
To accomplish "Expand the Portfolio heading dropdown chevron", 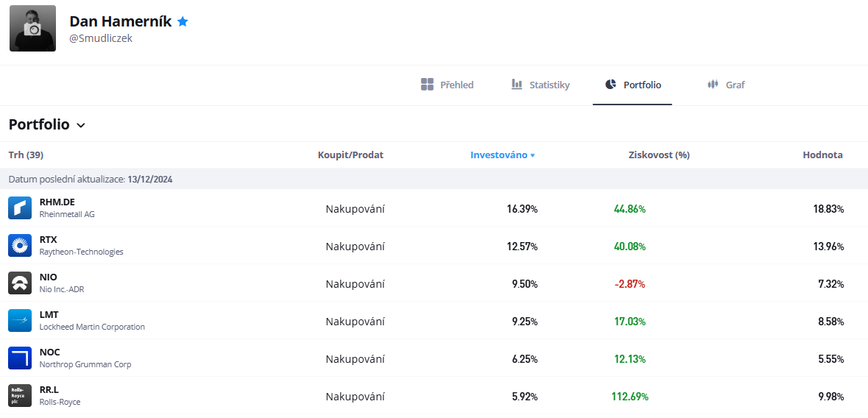I will point(81,125).
